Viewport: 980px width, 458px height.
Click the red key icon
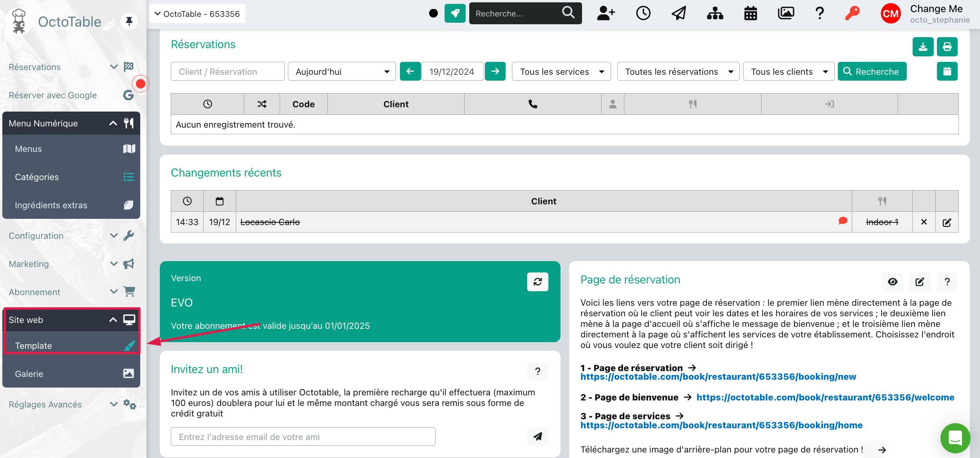(x=852, y=14)
